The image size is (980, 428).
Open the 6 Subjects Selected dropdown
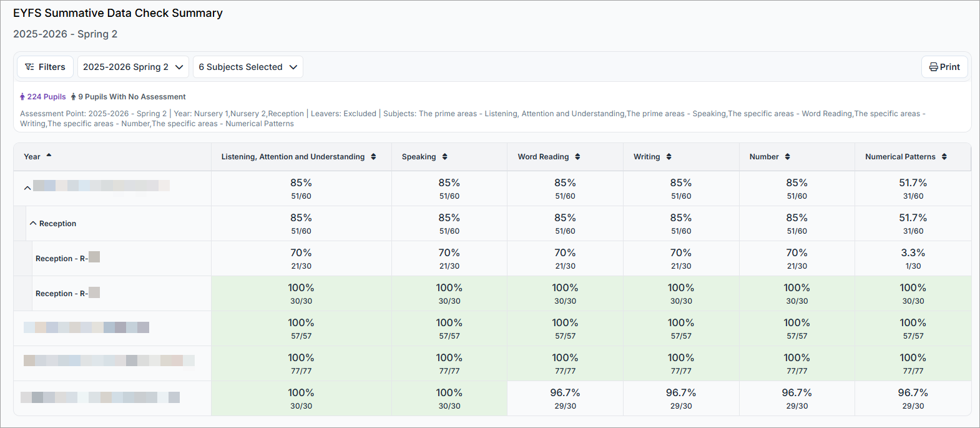tap(248, 67)
